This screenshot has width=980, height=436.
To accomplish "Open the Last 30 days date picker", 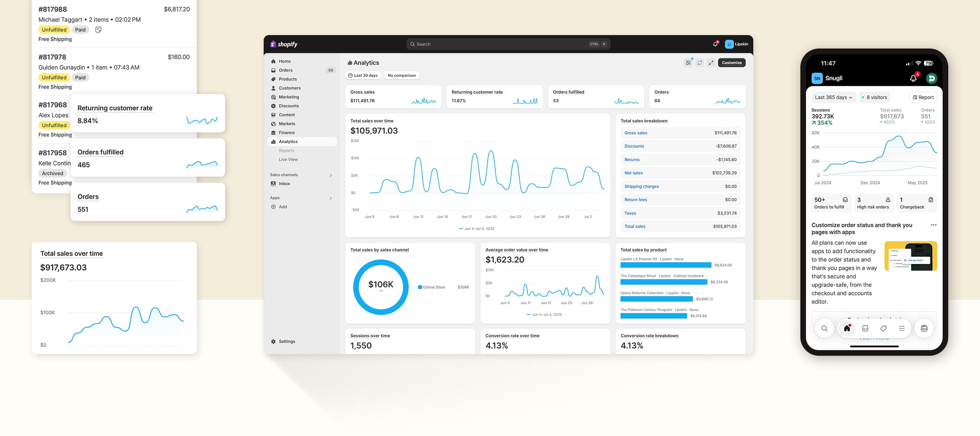I will click(x=363, y=75).
